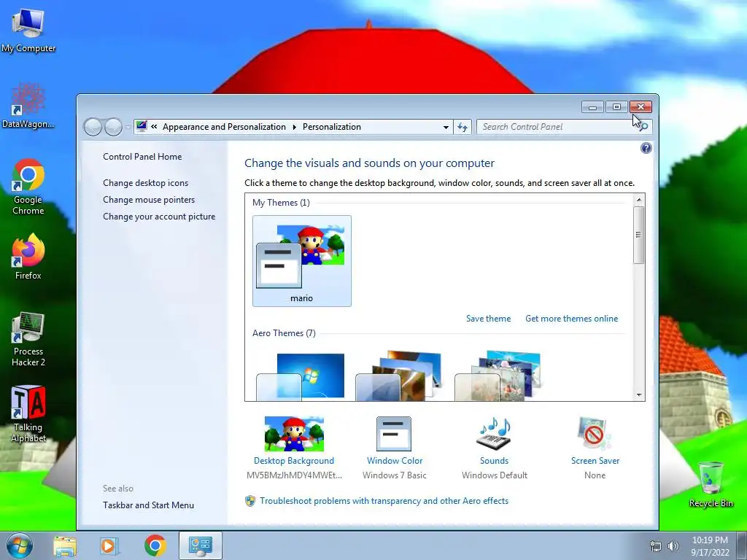Open Windows Media Player from taskbar

[x=109, y=545]
